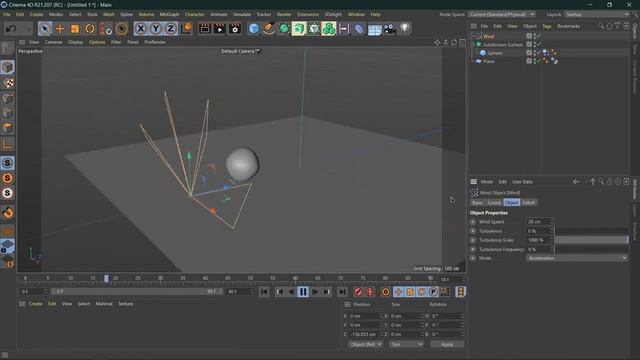This screenshot has height=360, width=640.
Task: Toggle Plane object layer checkbox
Action: [x=529, y=61]
